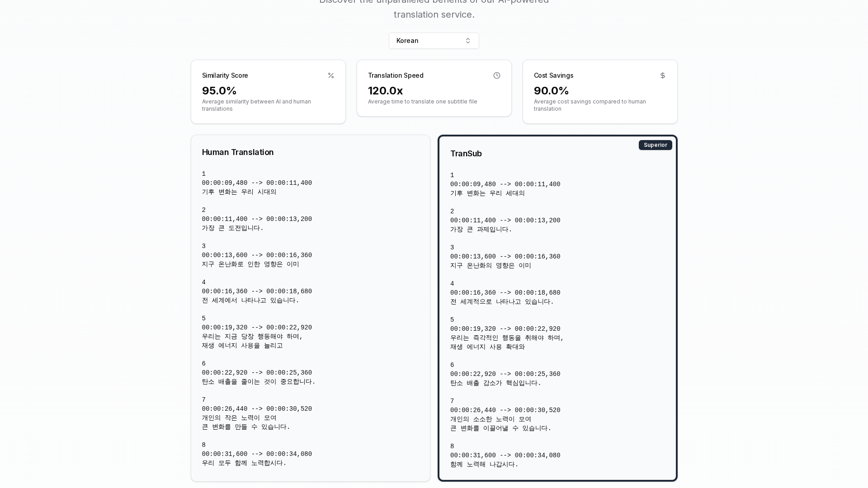Click the TranSub panel title
Screen dimensions: 868x488
pos(466,154)
